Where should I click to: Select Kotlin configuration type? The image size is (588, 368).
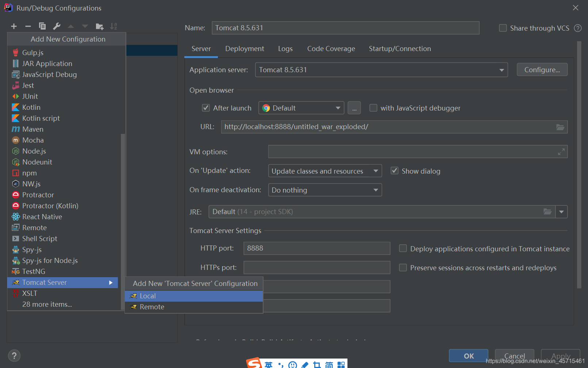tap(63, 107)
